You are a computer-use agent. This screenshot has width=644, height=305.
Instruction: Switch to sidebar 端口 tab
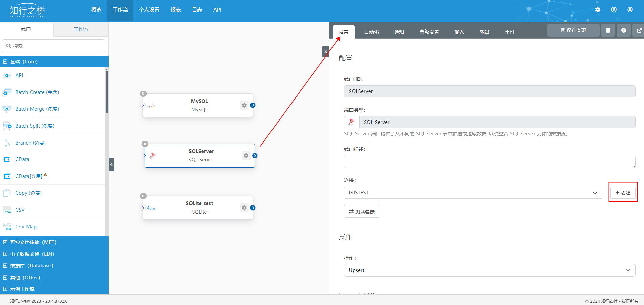coord(26,29)
